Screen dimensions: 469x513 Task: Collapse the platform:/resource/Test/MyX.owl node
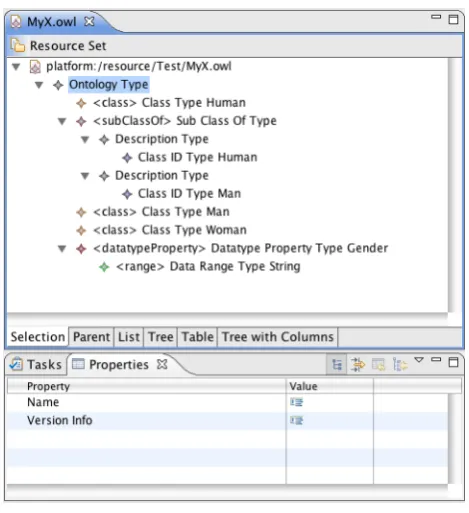click(16, 66)
